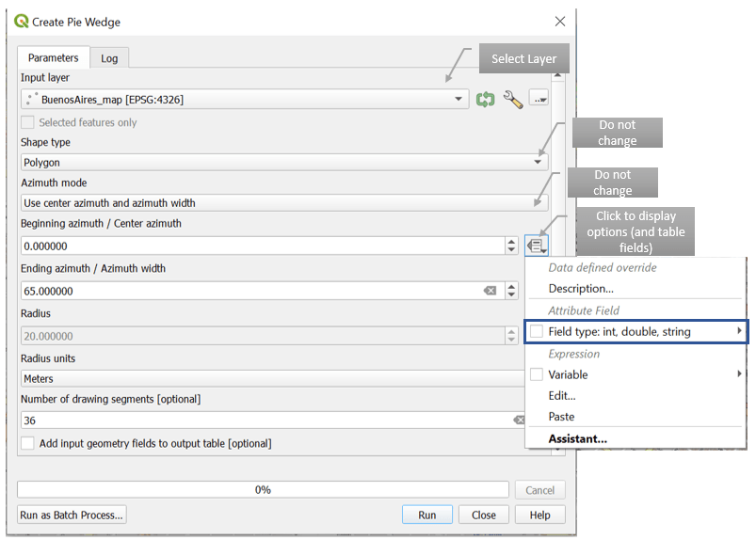Open advanced options wrench icon
Screen dimensions: 756x540
[x=512, y=99]
